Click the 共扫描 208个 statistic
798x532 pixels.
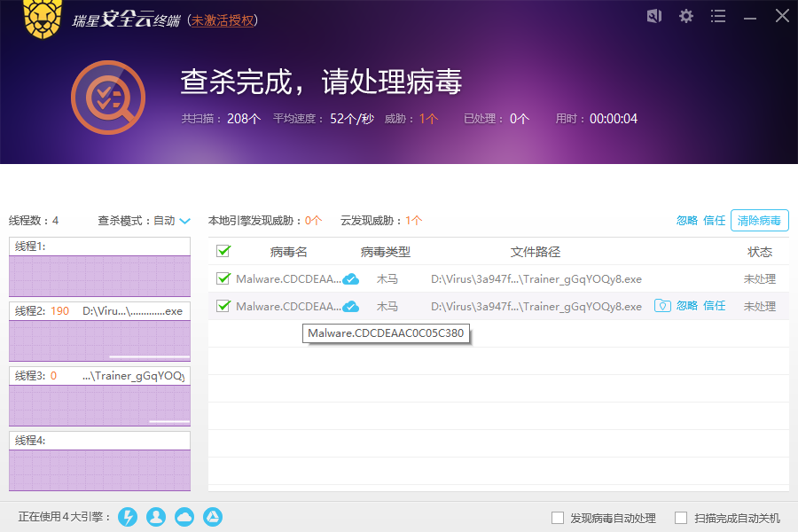pos(222,119)
